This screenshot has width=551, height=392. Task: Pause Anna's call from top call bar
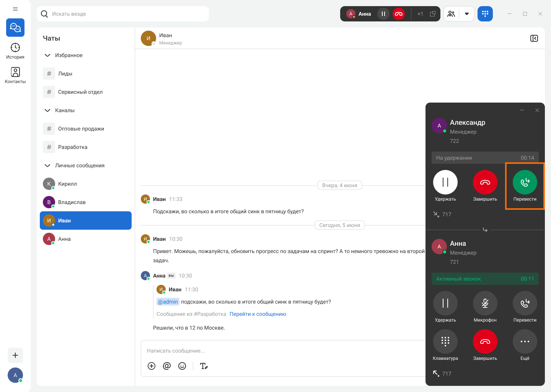[383, 14]
